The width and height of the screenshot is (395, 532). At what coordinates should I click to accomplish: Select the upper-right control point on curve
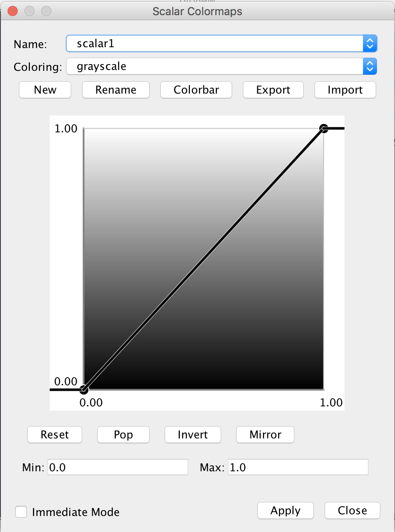coord(323,129)
